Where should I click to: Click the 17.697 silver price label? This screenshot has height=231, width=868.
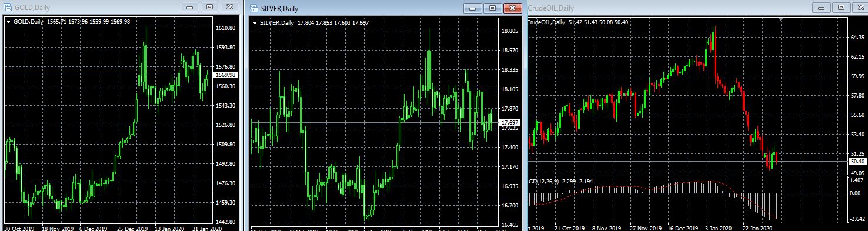[509, 122]
